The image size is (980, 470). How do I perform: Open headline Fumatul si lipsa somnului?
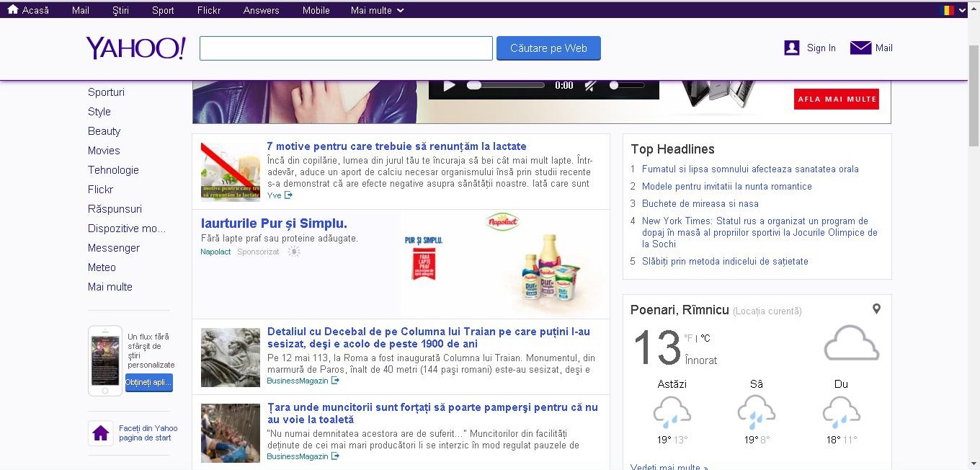(x=750, y=169)
